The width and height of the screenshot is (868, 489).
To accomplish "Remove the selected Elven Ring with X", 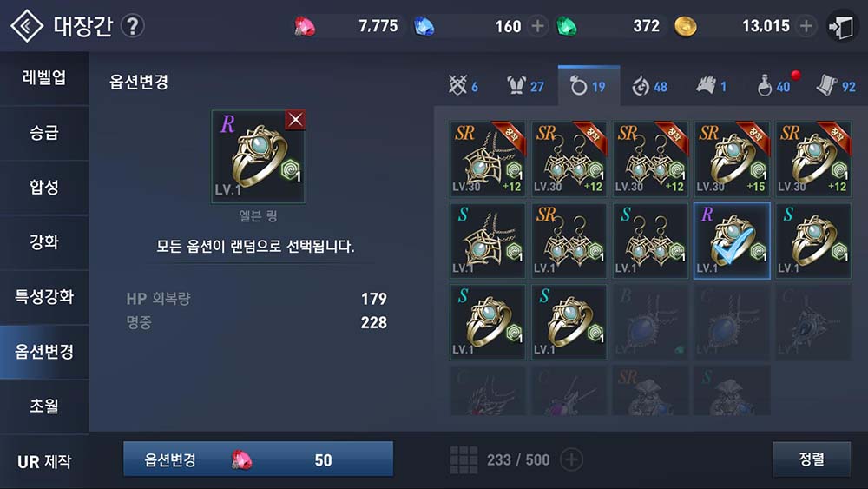I will pos(295,120).
